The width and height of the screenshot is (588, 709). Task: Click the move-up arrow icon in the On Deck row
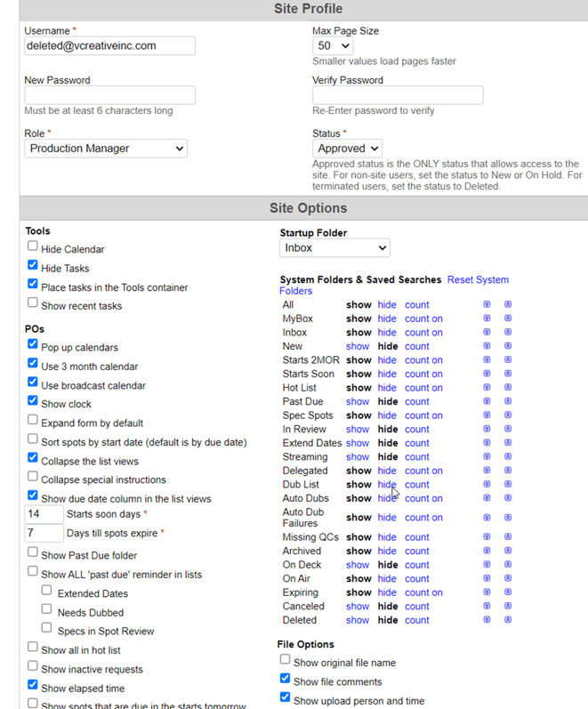[508, 564]
